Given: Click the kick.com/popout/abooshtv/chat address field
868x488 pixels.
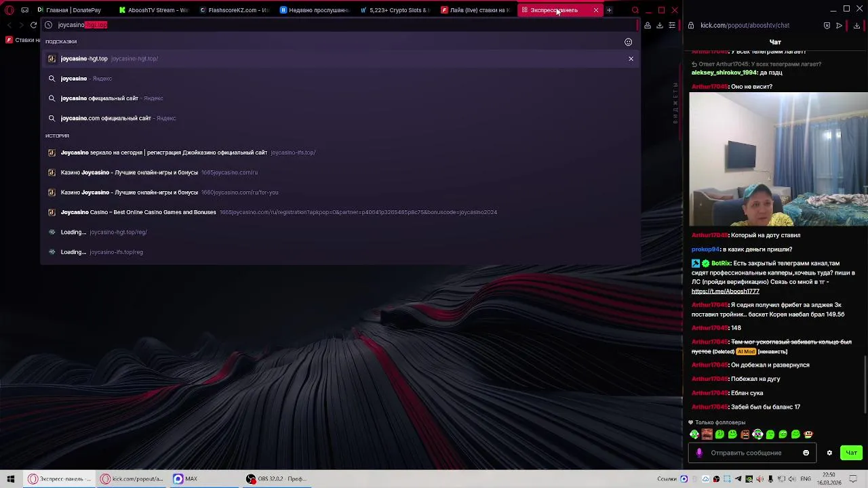Looking at the screenshot, I should click(x=745, y=25).
